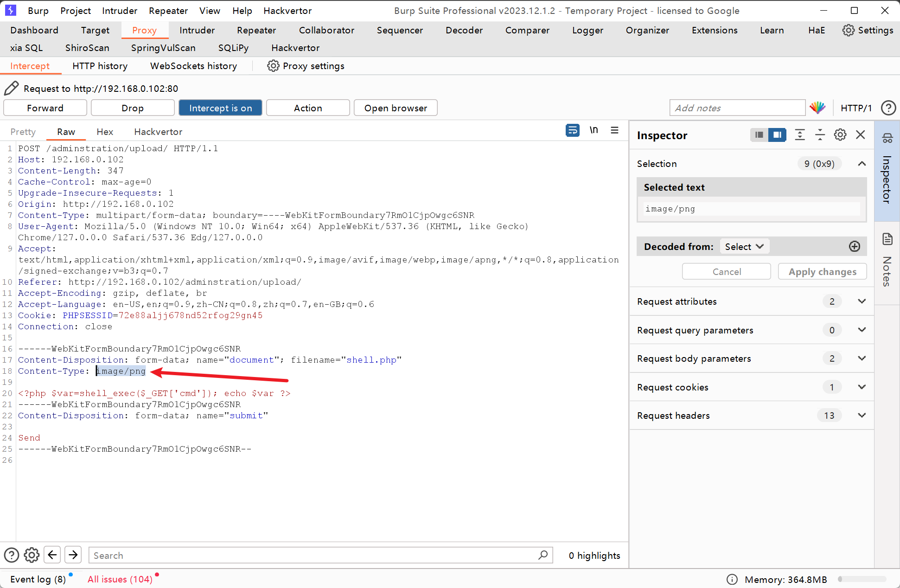Viewport: 900px width, 588px height.
Task: Open the Collaborator tab
Action: (326, 30)
